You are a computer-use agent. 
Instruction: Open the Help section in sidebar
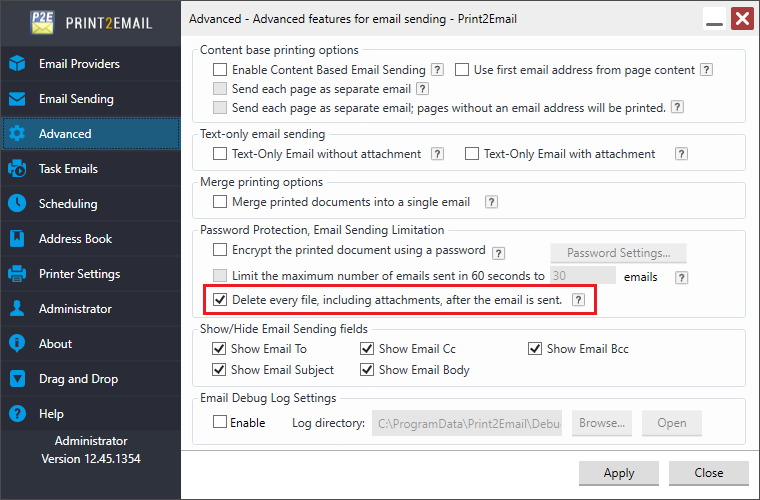pos(51,414)
